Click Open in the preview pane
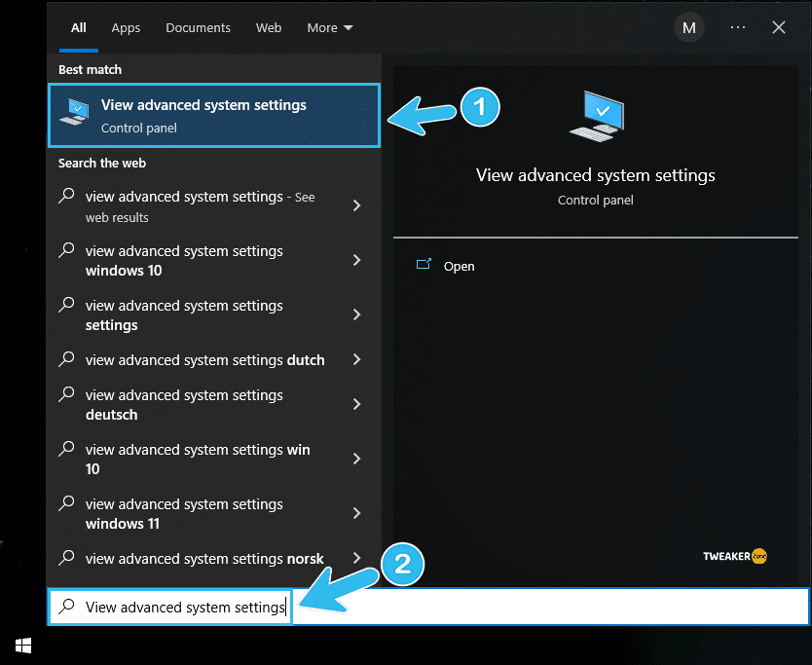 tap(459, 266)
